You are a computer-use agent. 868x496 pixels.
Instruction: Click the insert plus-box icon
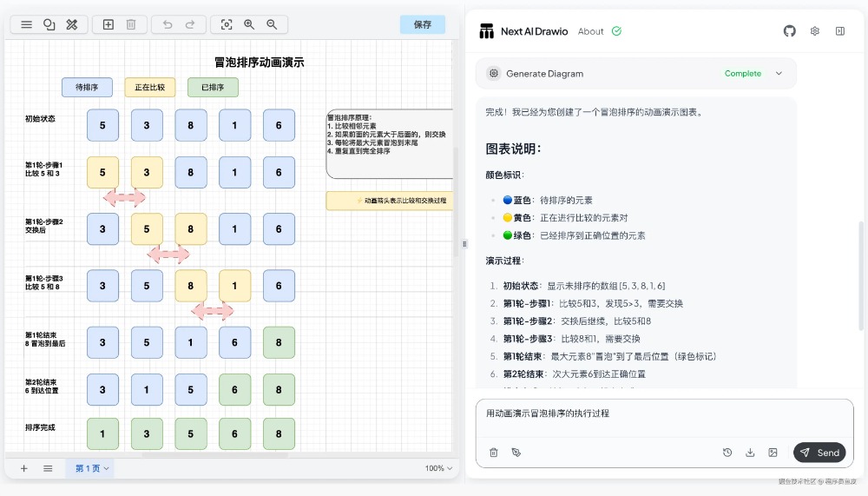108,24
